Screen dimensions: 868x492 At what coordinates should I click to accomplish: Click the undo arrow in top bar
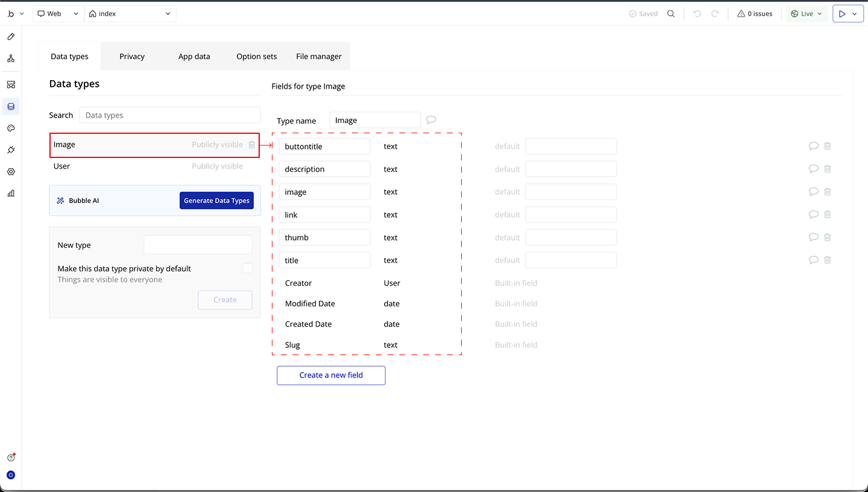pos(697,14)
